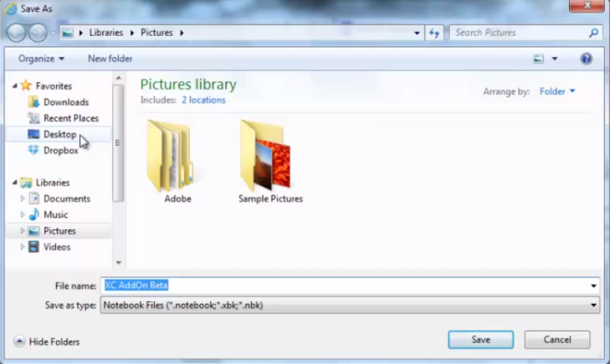610x364 pixels.
Task: Click the help question mark icon
Action: tap(587, 59)
